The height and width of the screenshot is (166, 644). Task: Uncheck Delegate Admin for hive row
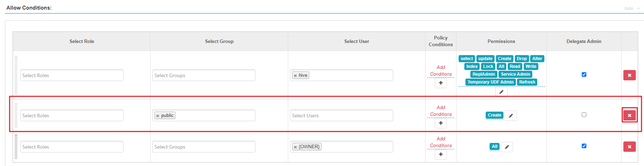coord(584,75)
